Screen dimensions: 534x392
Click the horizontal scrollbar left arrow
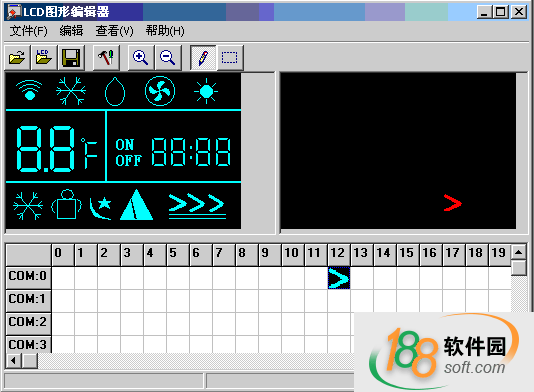[14, 361]
